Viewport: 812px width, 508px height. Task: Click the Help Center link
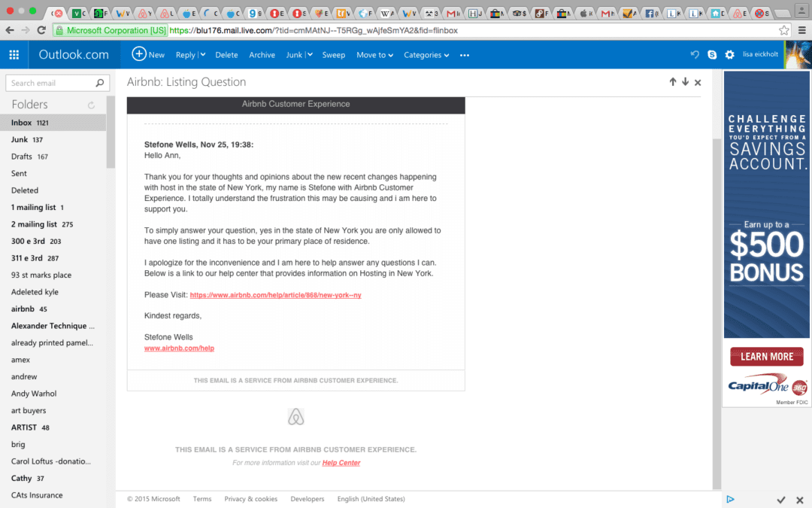(341, 463)
